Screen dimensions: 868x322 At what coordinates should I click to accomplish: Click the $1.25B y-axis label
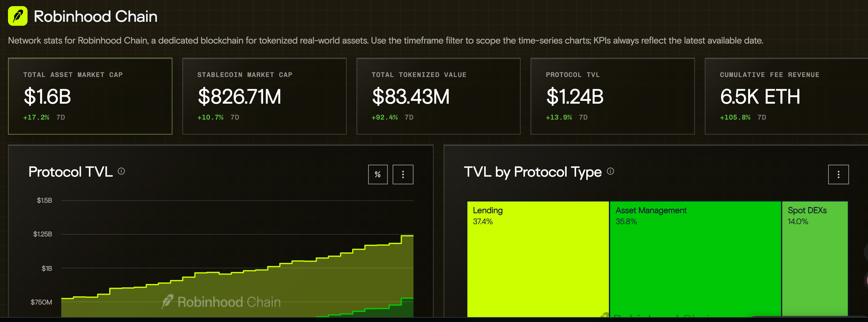[43, 234]
